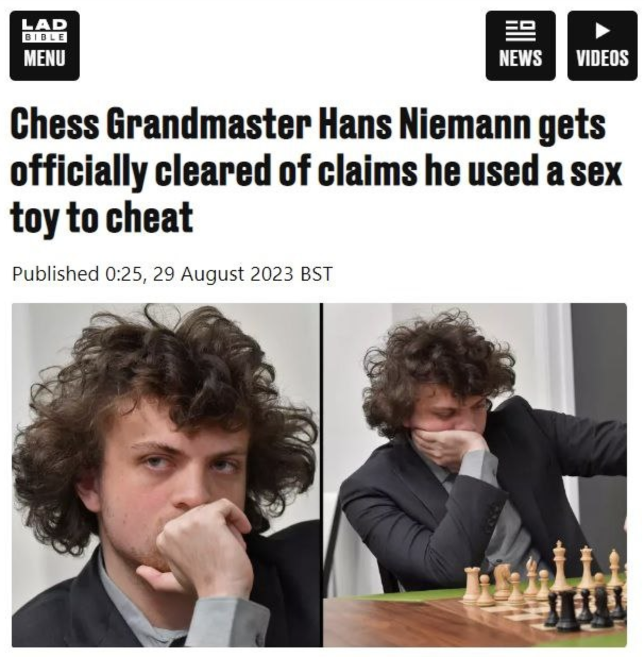Click the NEWS label text
Screen dimensions: 644x657
click(x=520, y=57)
